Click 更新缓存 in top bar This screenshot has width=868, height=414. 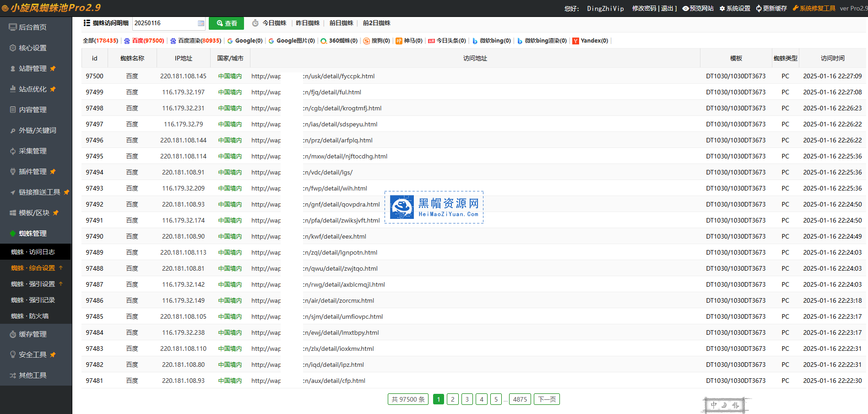pos(771,9)
